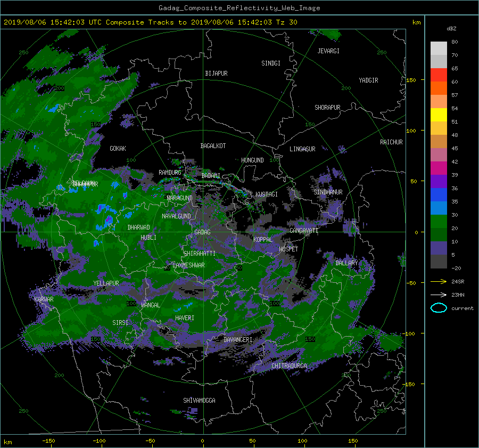Click the YELLAPUR town label
The width and height of the screenshot is (479, 448).
tap(106, 283)
